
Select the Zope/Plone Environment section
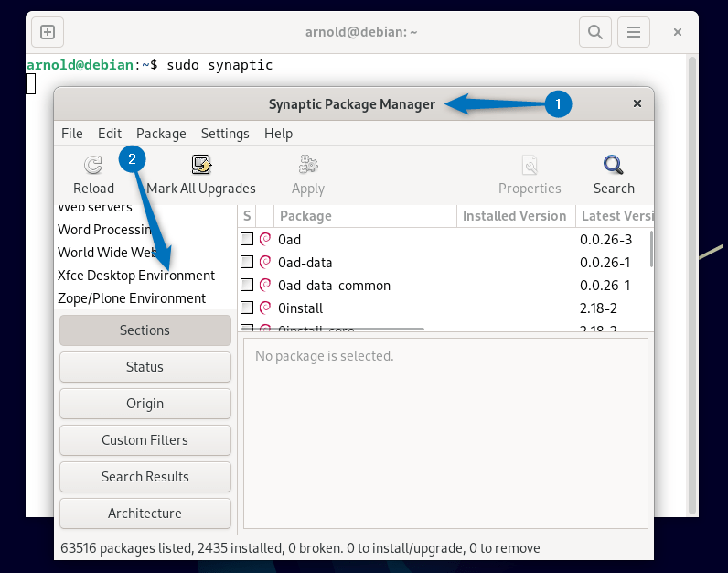click(x=132, y=297)
